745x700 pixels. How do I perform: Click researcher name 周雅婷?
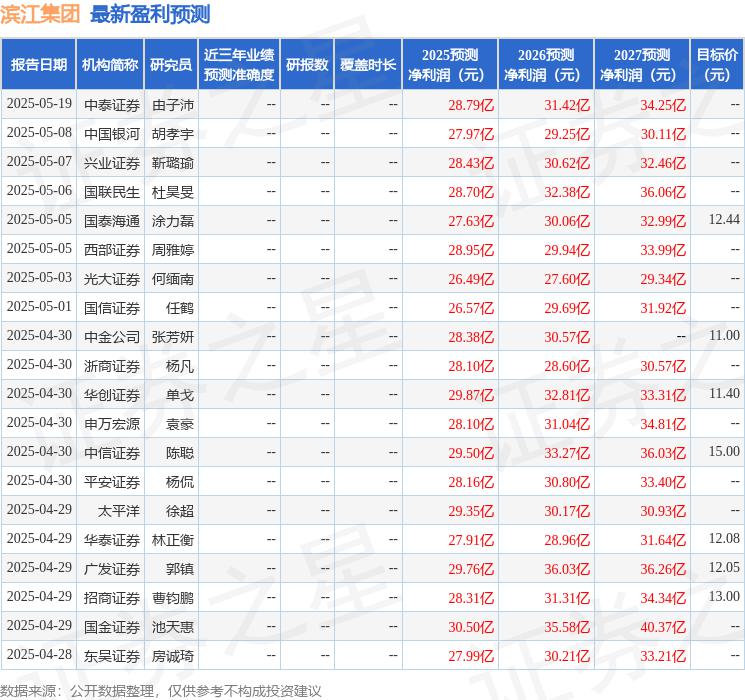point(173,250)
